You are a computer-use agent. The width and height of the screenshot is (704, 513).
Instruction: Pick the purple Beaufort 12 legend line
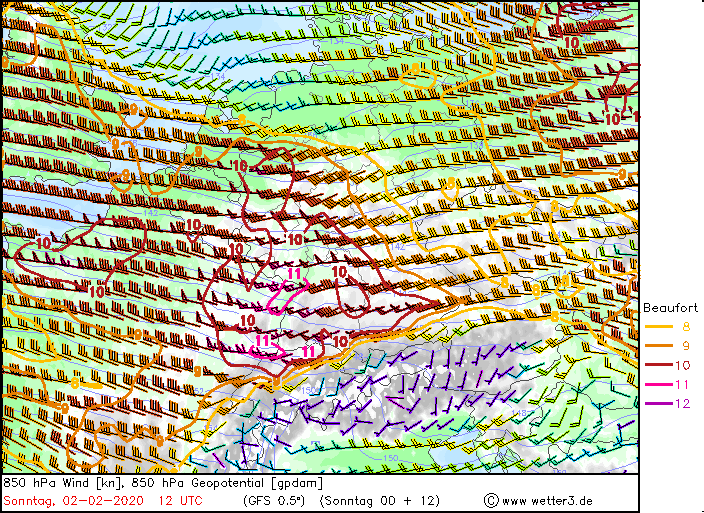pos(659,403)
